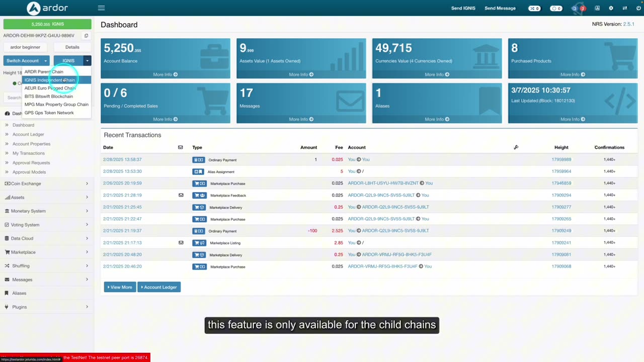Viewport: 644px width, 362px height.
Task: Open More Info on Currencies Value card
Action: coord(437,74)
